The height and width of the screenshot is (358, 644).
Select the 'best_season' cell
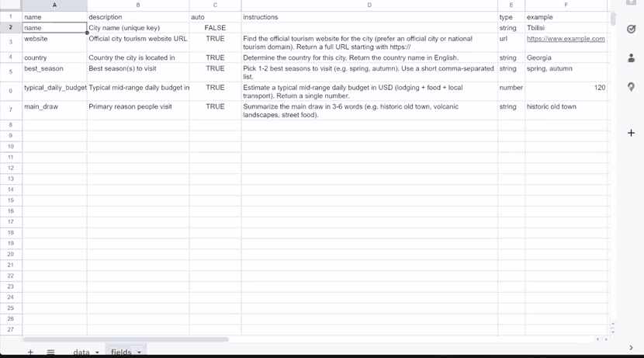(x=54, y=72)
